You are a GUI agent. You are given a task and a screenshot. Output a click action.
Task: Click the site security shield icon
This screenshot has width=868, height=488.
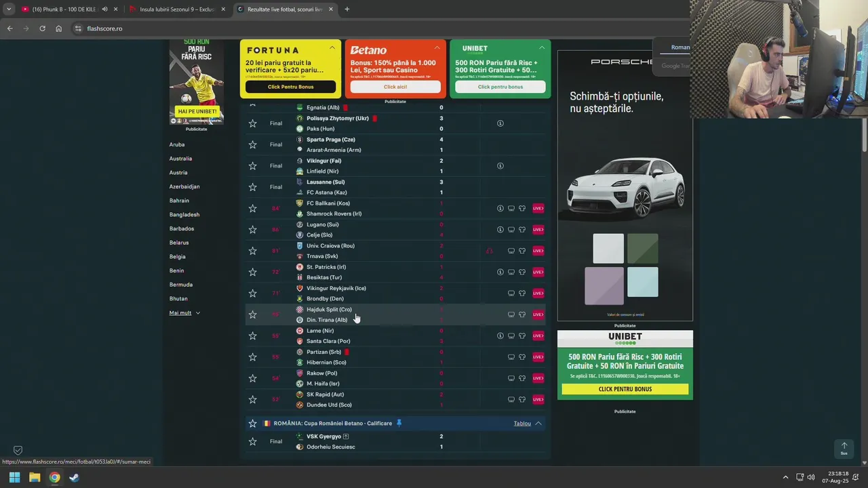(x=18, y=450)
